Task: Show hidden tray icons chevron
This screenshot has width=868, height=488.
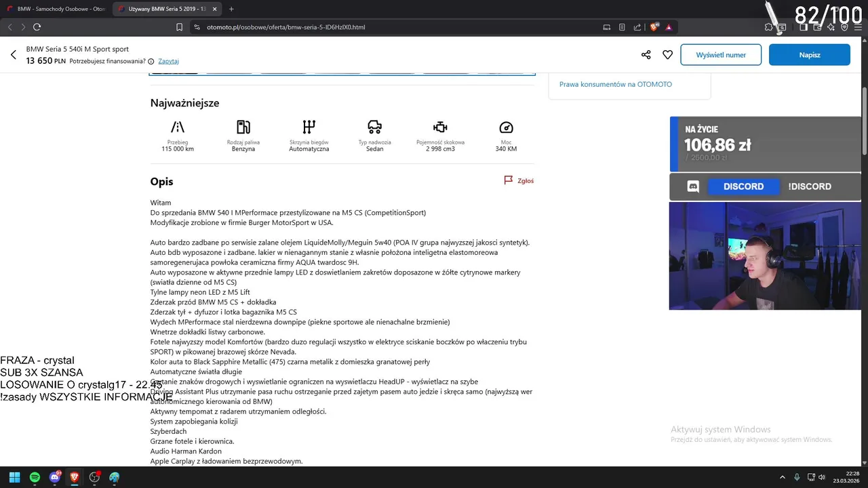Action: coord(783,477)
